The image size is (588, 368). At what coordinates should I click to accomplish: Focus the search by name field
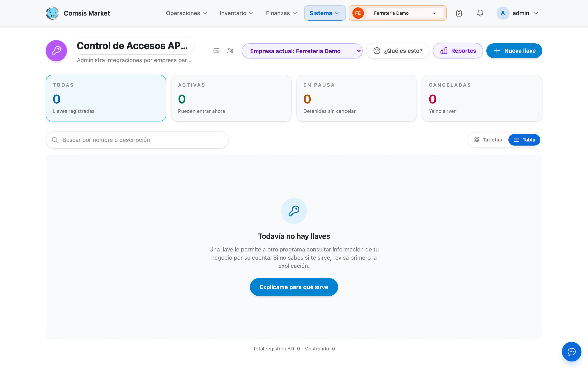pos(137,140)
